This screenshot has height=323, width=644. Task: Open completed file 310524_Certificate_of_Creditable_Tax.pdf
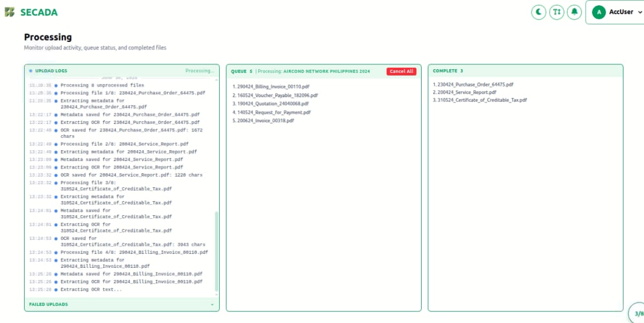click(480, 100)
